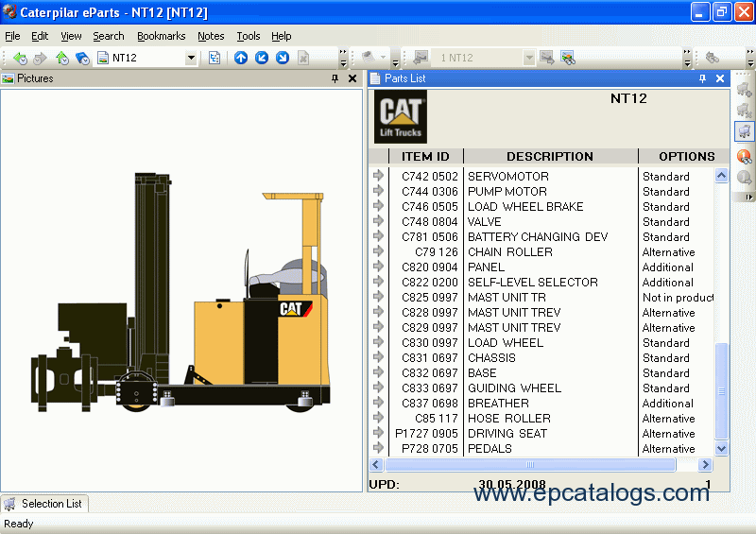Expand first toolbar overflow chevron

tap(343, 58)
